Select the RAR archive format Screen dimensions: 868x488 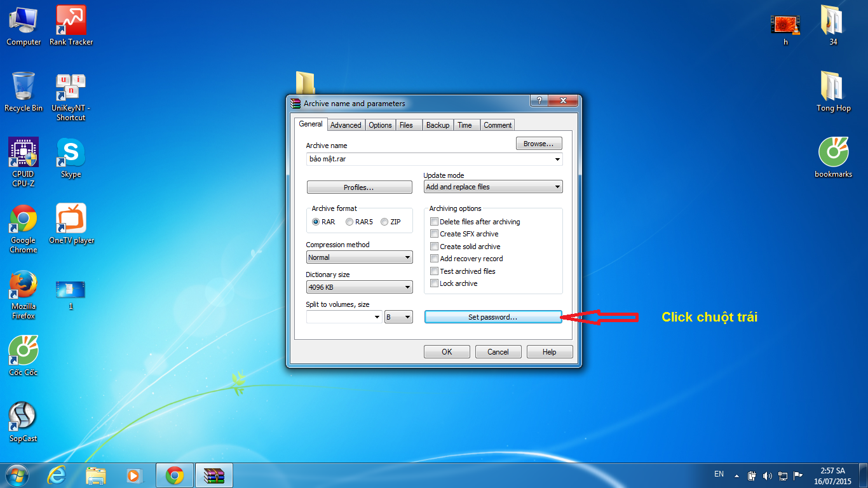(x=323, y=222)
